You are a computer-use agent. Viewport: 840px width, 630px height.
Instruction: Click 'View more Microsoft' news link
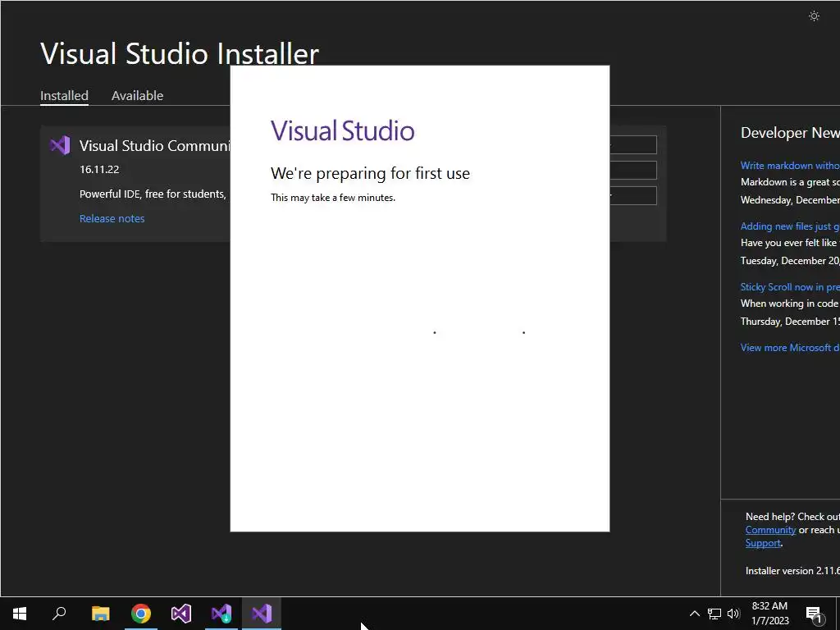point(790,348)
